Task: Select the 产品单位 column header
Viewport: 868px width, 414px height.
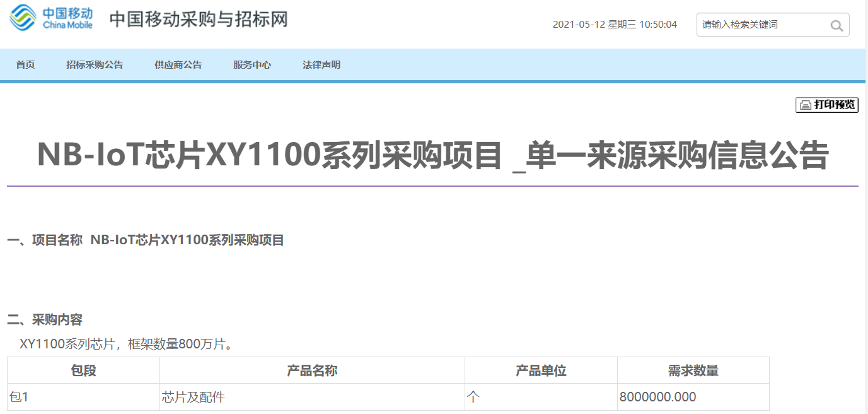Action: 540,370
